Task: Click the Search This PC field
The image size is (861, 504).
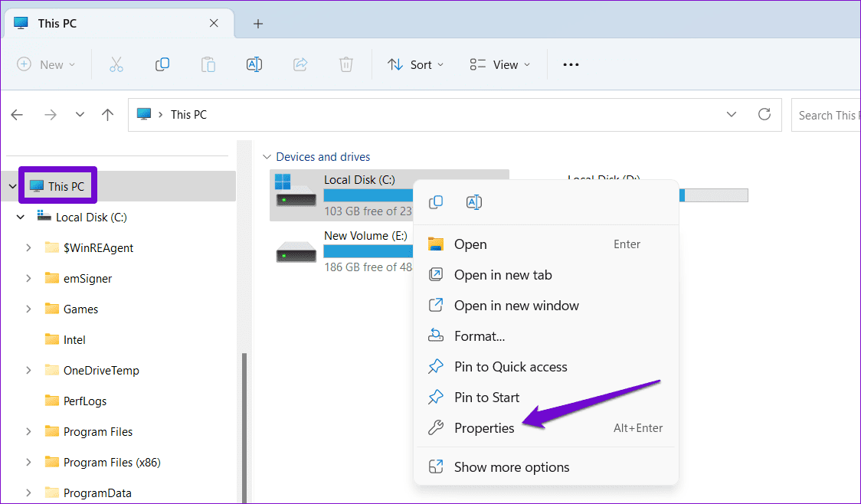Action: pos(826,115)
